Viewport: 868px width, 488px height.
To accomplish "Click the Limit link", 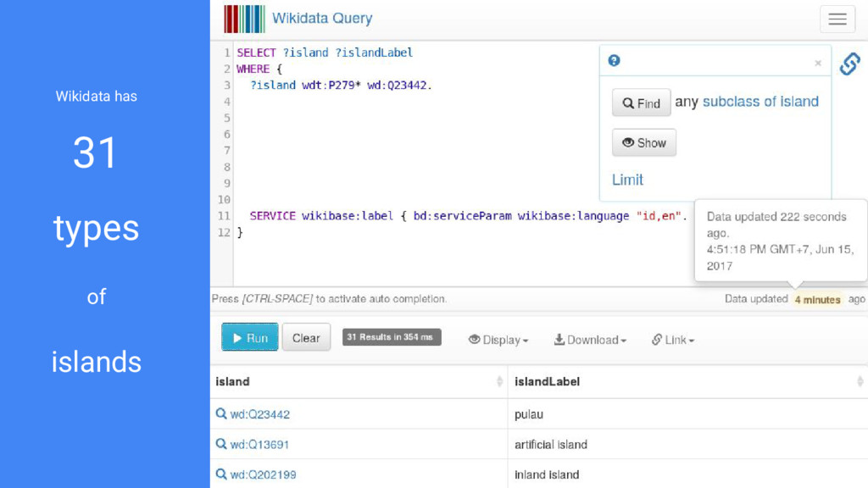I will [x=627, y=180].
